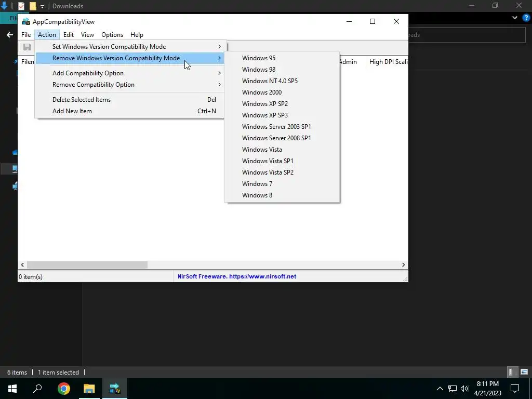Select Windows NT 4.0 SP5
532x399 pixels.
tap(282, 81)
